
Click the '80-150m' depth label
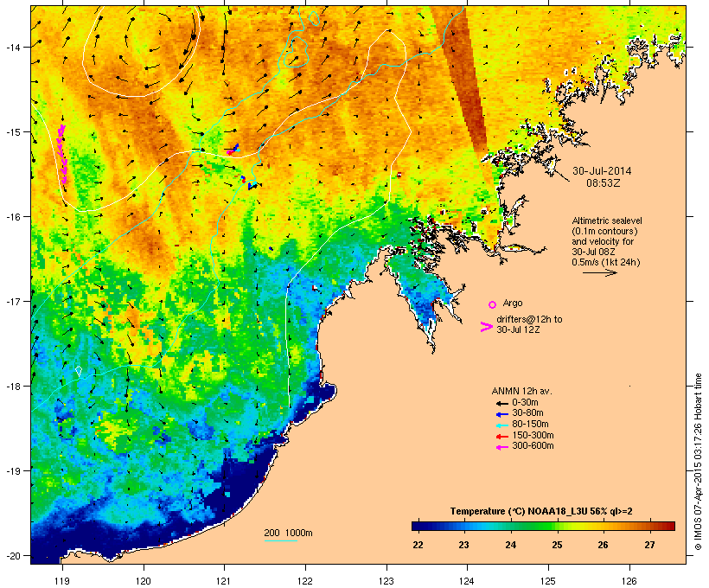coord(530,425)
